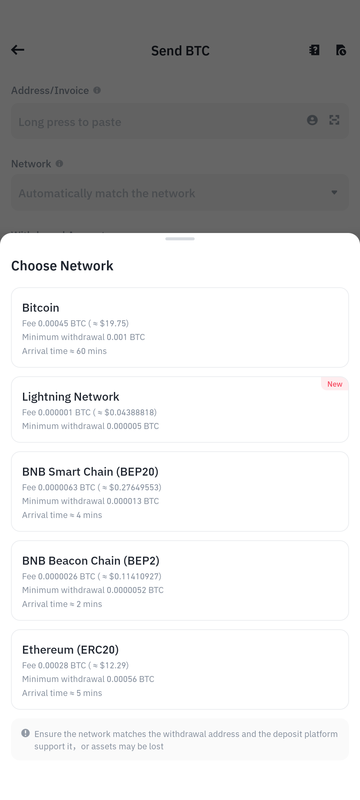Open the address book contact icon
The image size is (360, 800).
point(312,120)
